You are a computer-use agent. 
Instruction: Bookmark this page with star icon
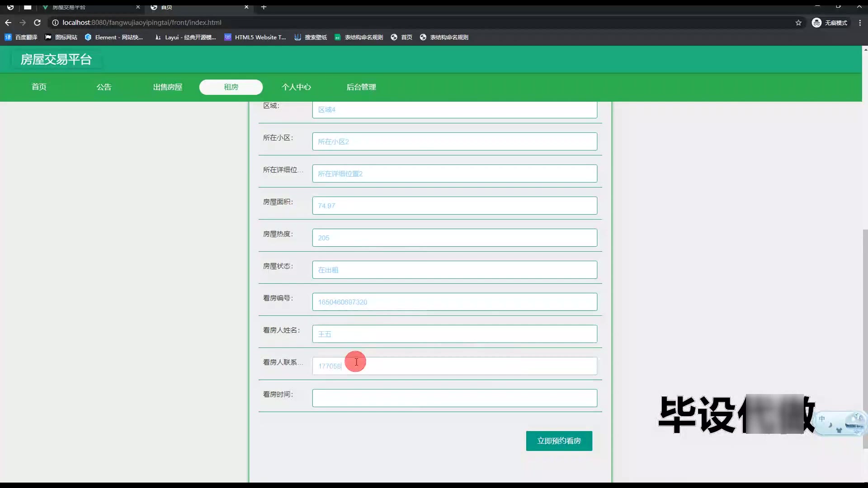(798, 23)
